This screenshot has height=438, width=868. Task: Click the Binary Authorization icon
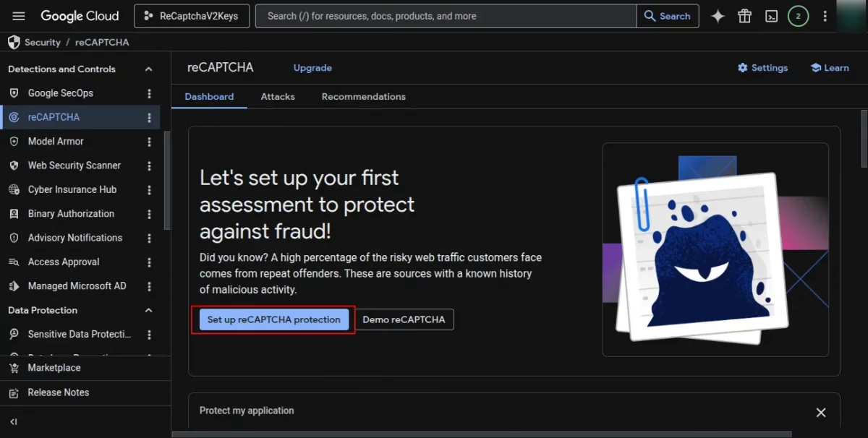pos(14,214)
